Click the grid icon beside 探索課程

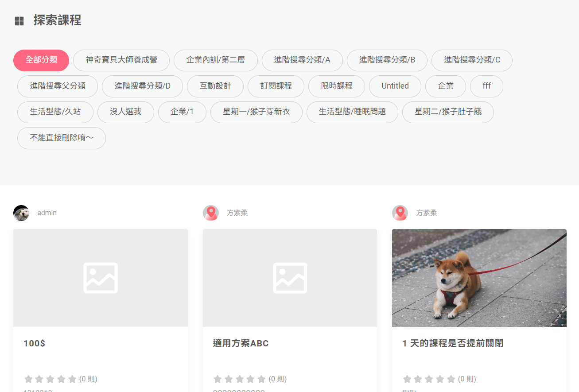coord(19,21)
